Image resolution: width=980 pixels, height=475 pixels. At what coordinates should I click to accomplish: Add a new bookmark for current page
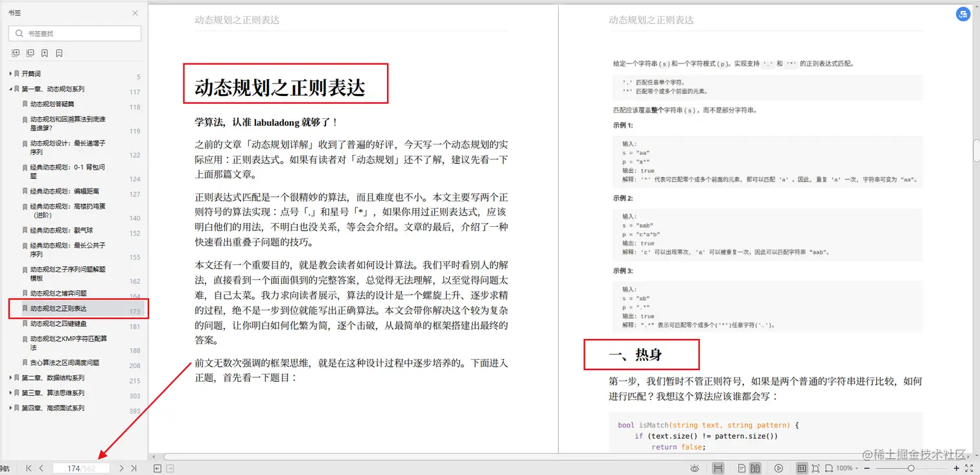[44, 53]
